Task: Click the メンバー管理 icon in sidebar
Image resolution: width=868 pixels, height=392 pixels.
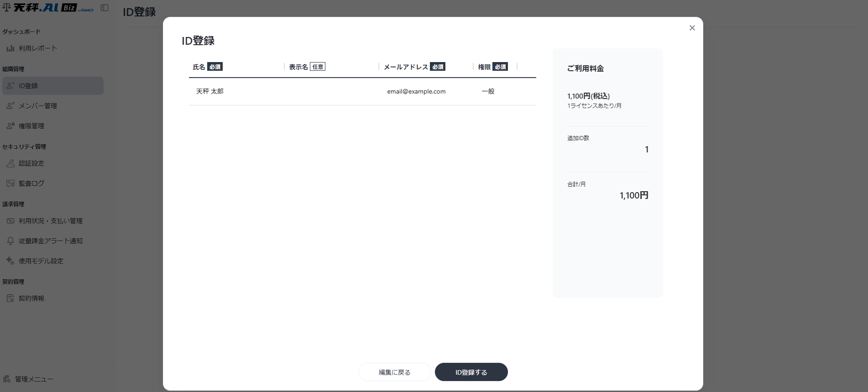Action: point(10,106)
